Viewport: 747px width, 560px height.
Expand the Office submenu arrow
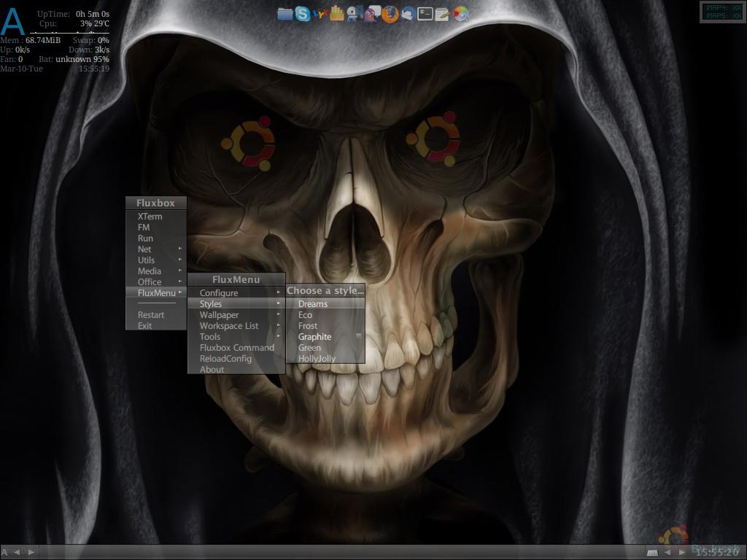tap(180, 281)
